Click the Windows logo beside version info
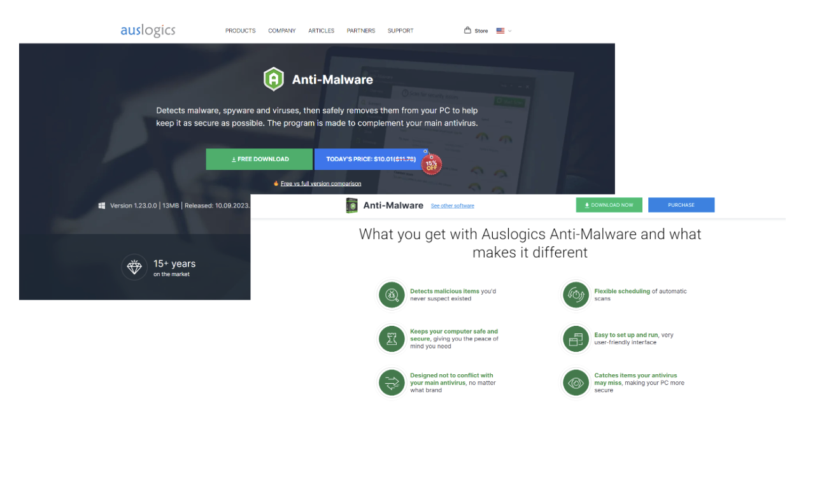 pyautogui.click(x=102, y=205)
